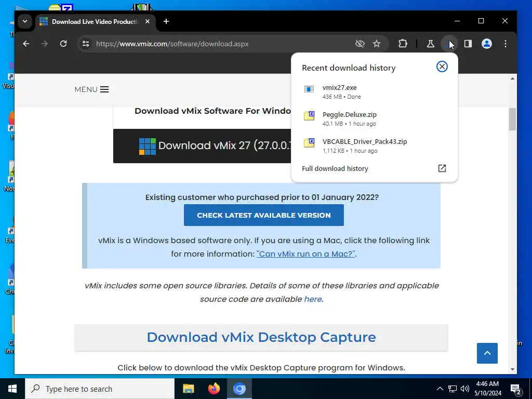Open the Extensions puzzle icon
532x399 pixels.
(x=403, y=44)
